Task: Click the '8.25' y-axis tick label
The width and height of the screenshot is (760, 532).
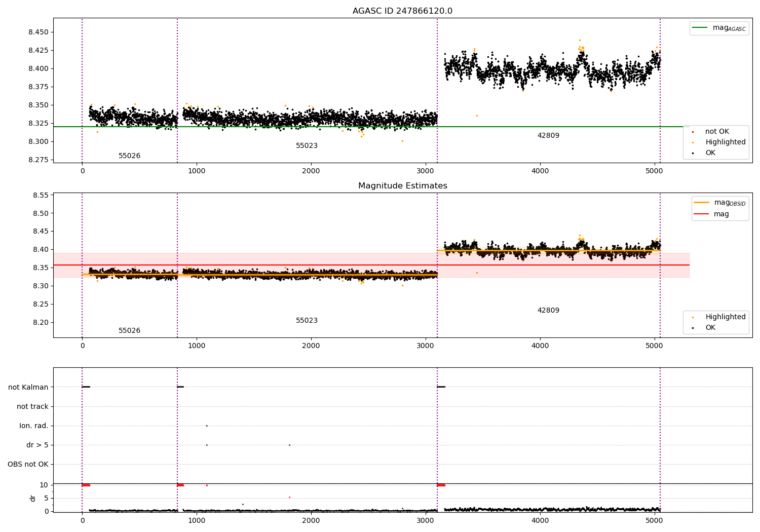Action: pos(41,305)
